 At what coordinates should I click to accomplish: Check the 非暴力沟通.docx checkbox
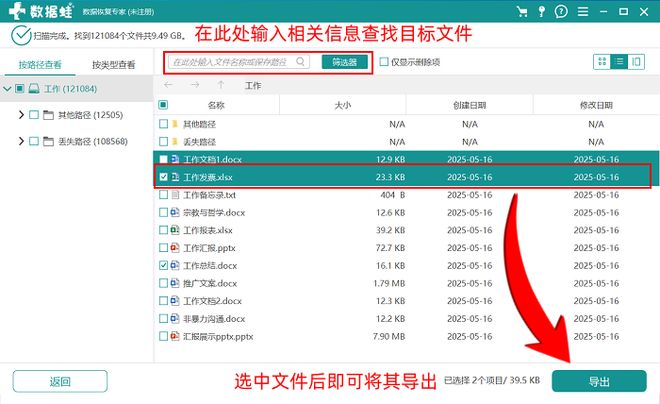point(163,319)
